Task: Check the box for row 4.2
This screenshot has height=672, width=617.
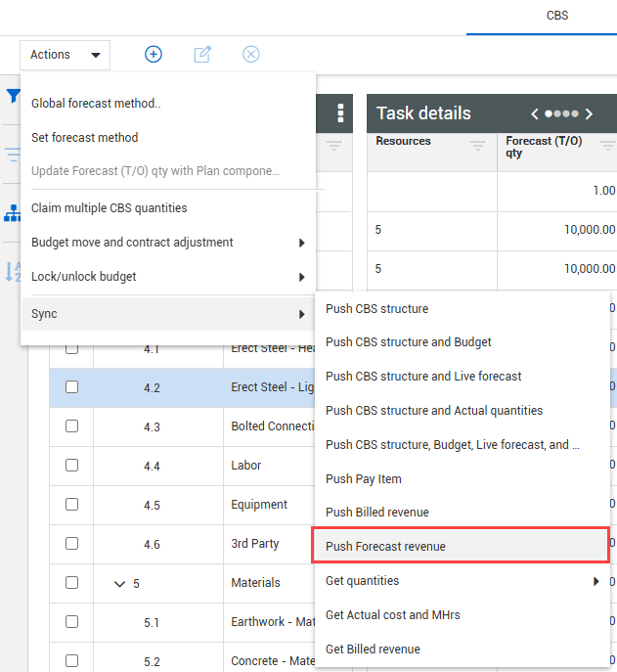Action: [71, 387]
